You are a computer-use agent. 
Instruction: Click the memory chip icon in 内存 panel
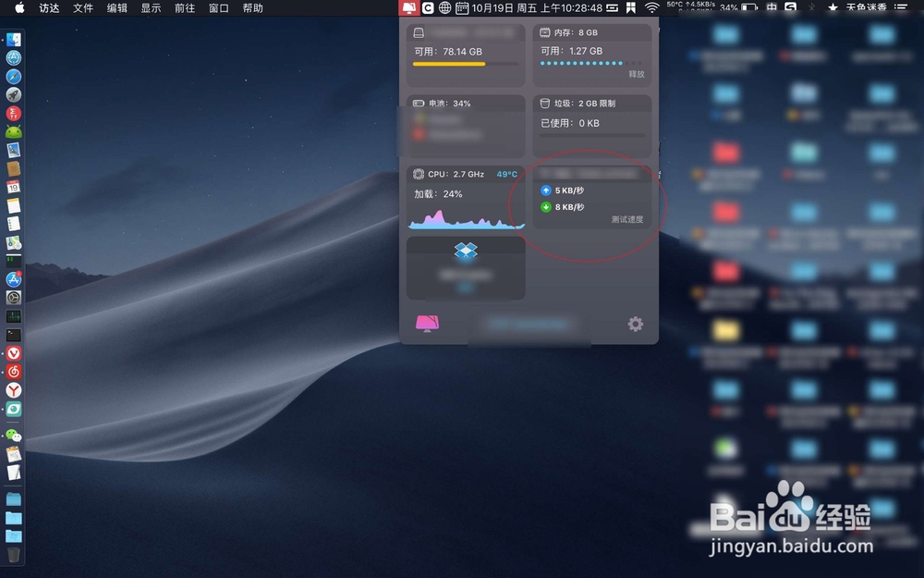click(x=543, y=32)
